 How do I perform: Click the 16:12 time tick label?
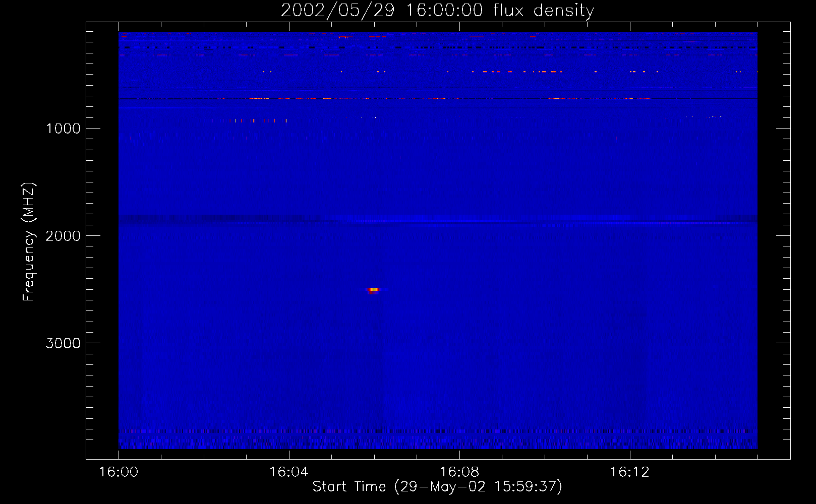point(629,472)
